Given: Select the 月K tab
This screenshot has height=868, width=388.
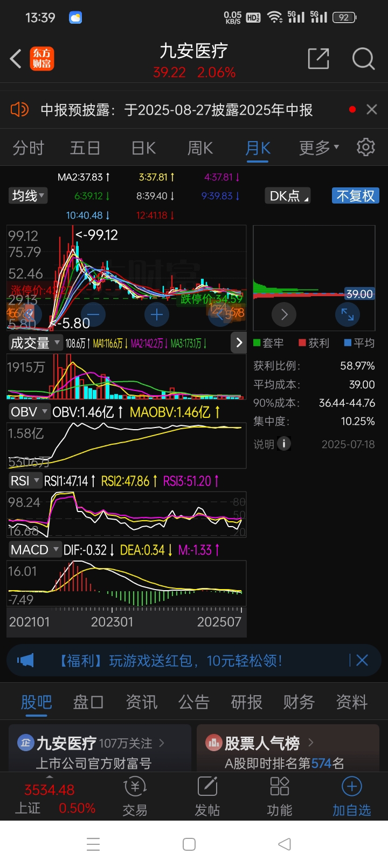Looking at the screenshot, I should [x=258, y=147].
